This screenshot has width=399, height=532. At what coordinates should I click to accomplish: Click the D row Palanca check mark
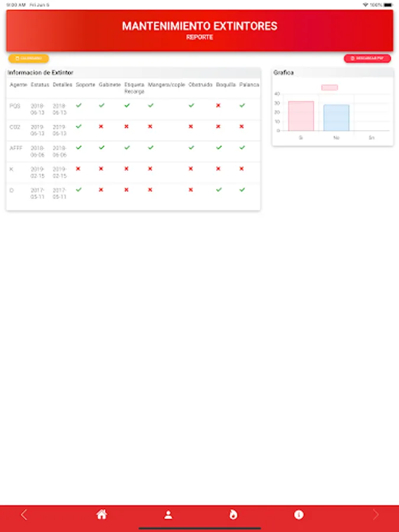242,190
